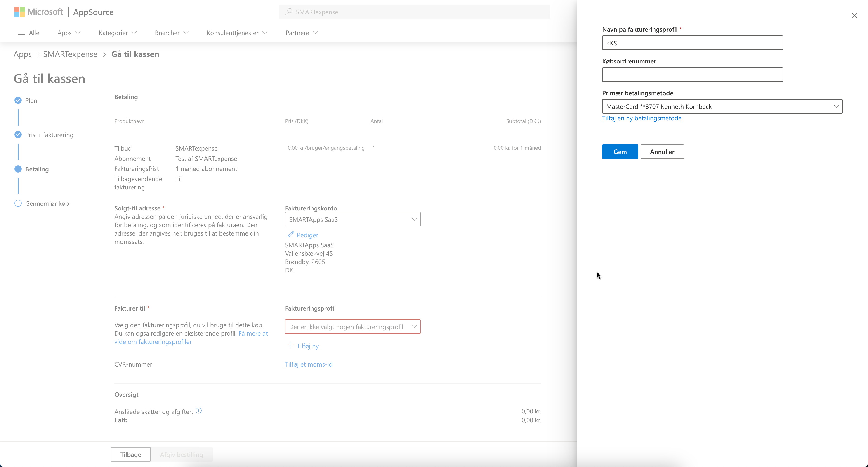This screenshot has width=868, height=467.
Task: Open the Alle hamburger menu icon
Action: tap(21, 33)
